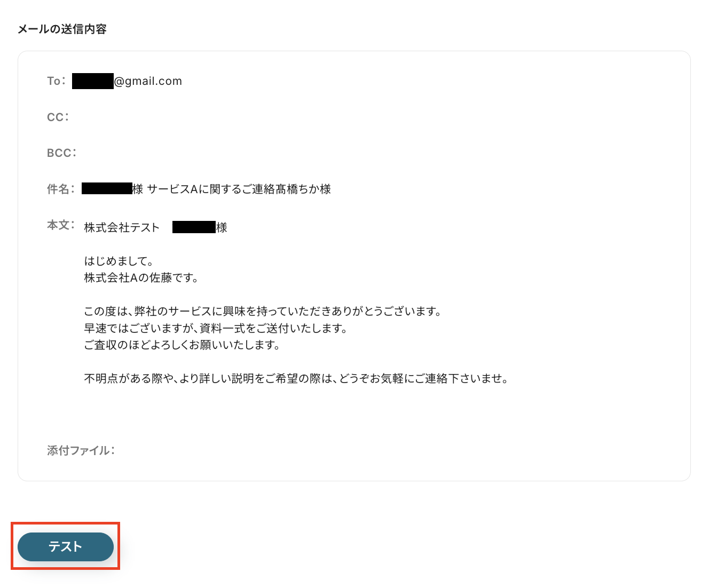Click the redacted name before @gmail.com
Viewport: 725px width, 588px height.
(x=93, y=81)
